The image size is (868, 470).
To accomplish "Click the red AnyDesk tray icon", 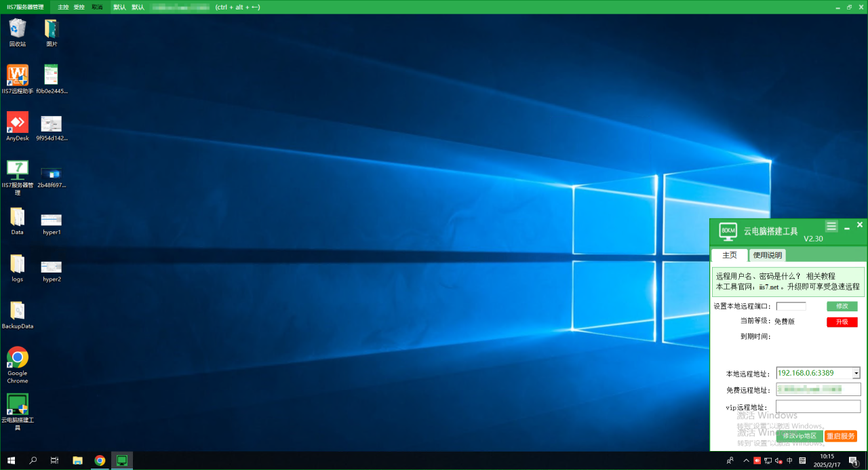I will pyautogui.click(x=757, y=461).
